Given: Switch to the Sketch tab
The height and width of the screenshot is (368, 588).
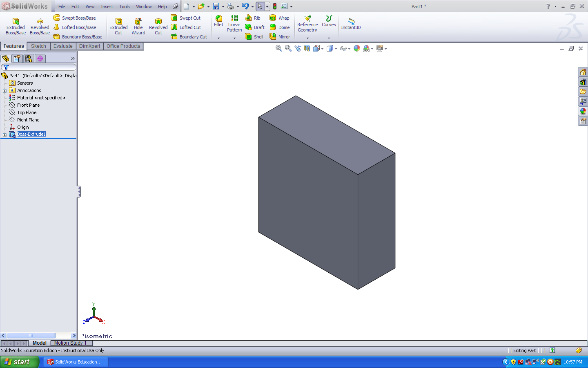Looking at the screenshot, I should pyautogui.click(x=38, y=46).
